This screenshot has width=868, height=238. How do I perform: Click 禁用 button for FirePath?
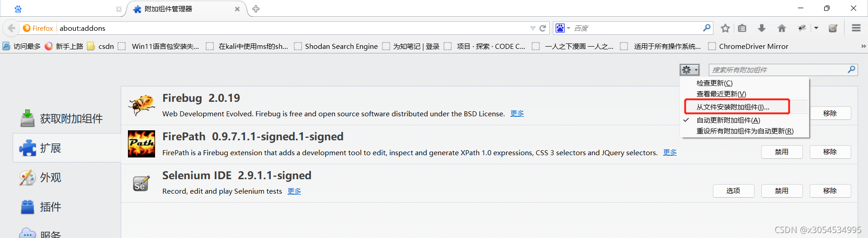782,152
